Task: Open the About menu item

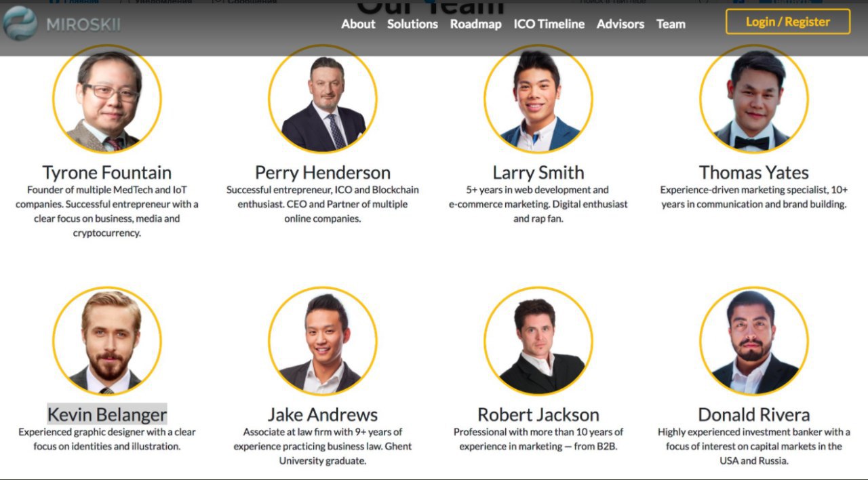Action: point(358,24)
